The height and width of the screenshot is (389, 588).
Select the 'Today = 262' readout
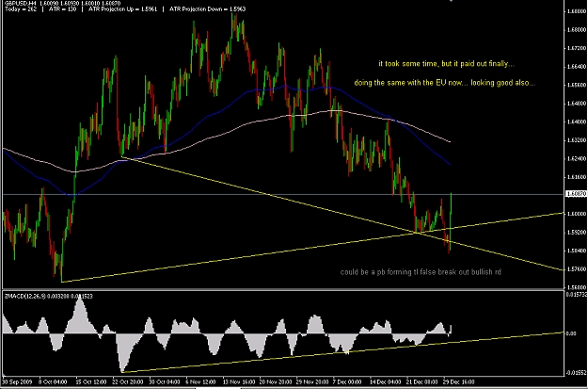(21, 8)
